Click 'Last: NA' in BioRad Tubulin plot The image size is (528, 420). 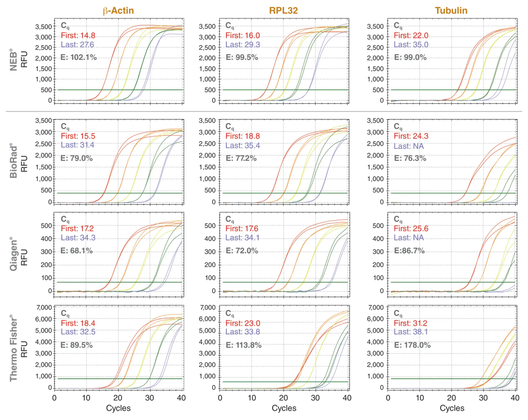(409, 146)
